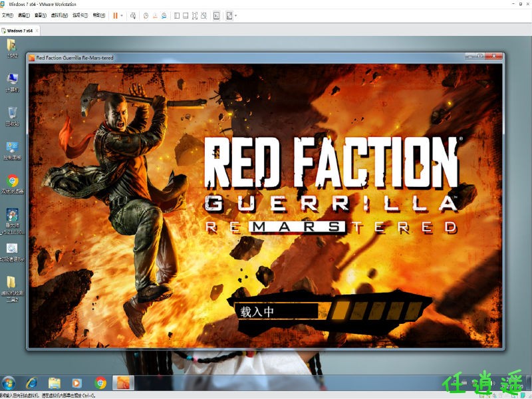Switch to VMware Unity mode
The width and height of the screenshot is (532, 399).
click(203, 15)
